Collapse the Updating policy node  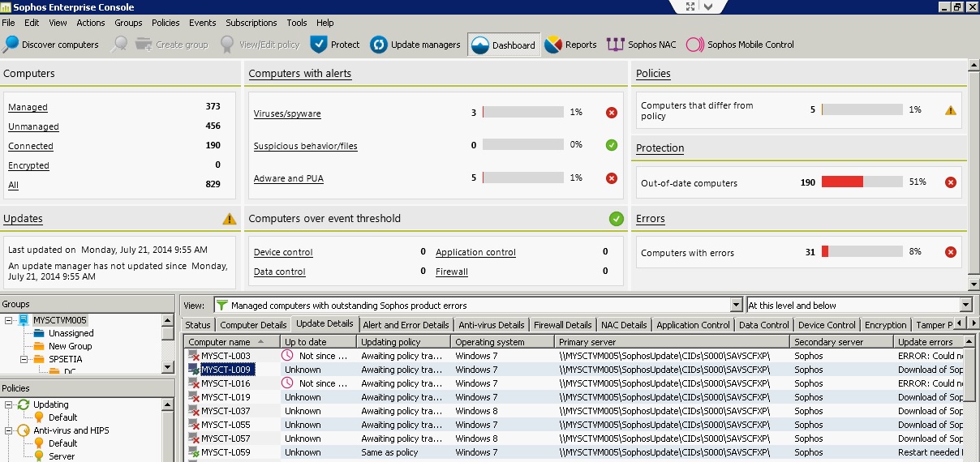8,404
